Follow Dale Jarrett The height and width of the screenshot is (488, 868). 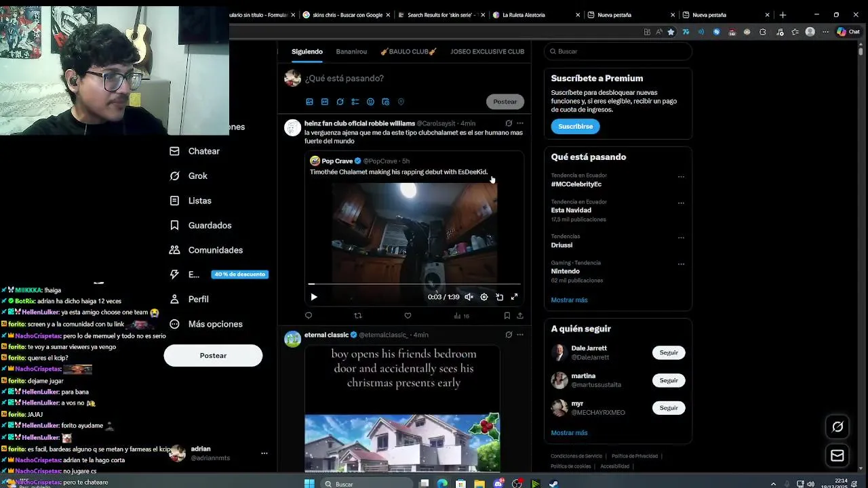pos(669,353)
